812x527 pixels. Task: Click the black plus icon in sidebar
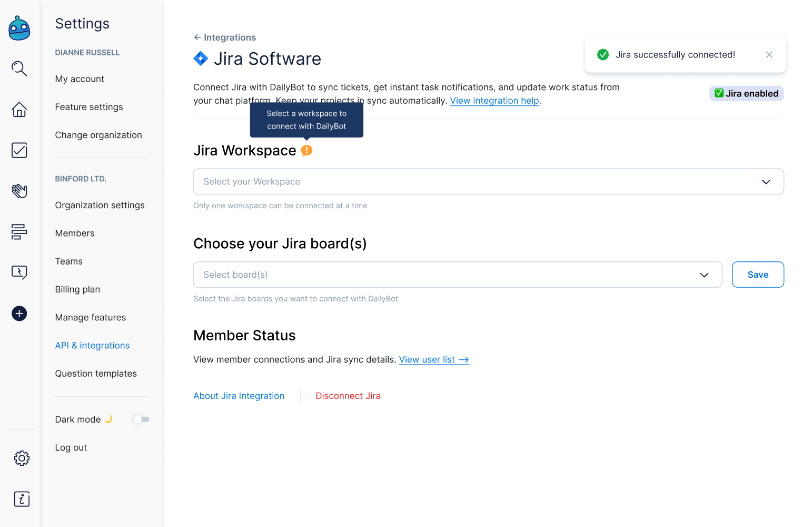coord(19,314)
